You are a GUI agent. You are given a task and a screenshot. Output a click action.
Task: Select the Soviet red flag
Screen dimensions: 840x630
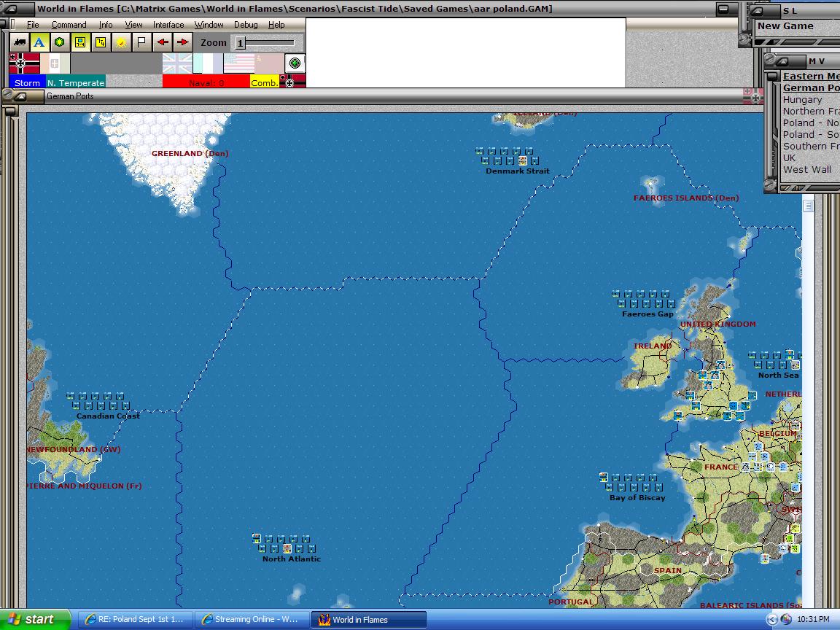pos(269,63)
